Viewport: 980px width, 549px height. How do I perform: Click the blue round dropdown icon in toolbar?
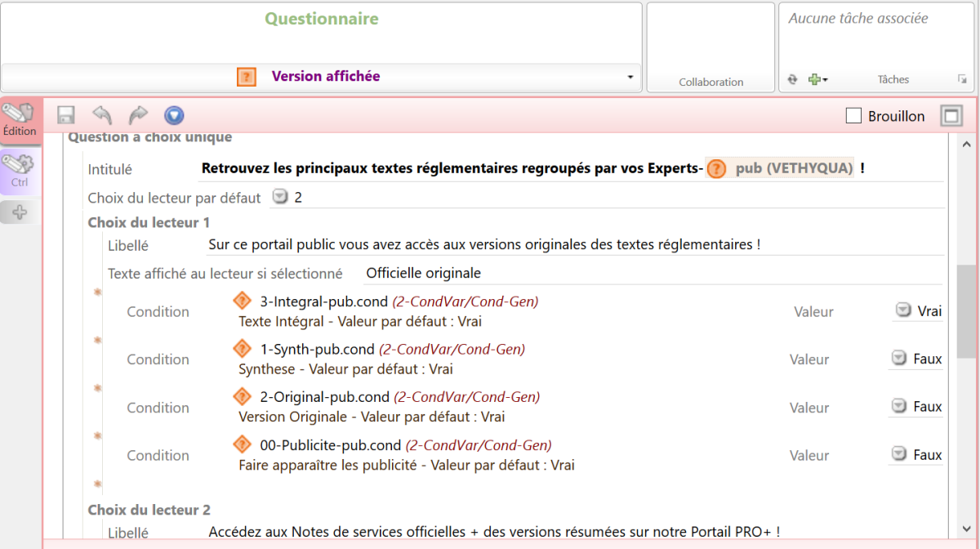point(174,115)
